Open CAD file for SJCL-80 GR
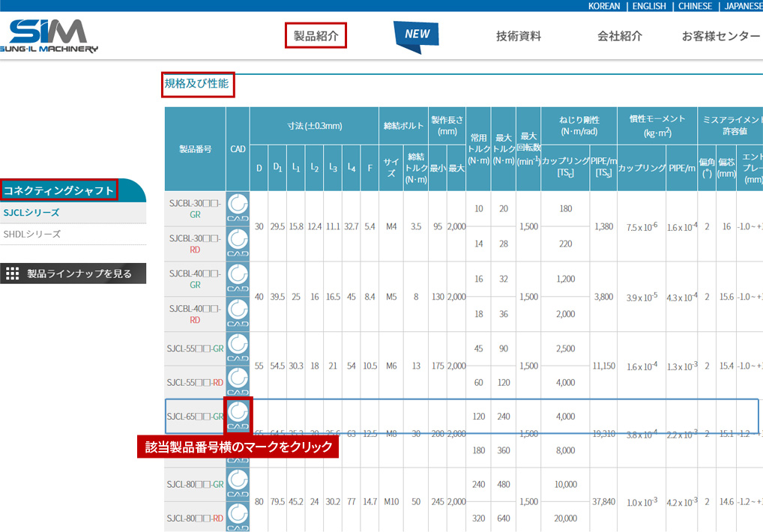Image resolution: width=763 pixels, height=532 pixels. pos(238,483)
